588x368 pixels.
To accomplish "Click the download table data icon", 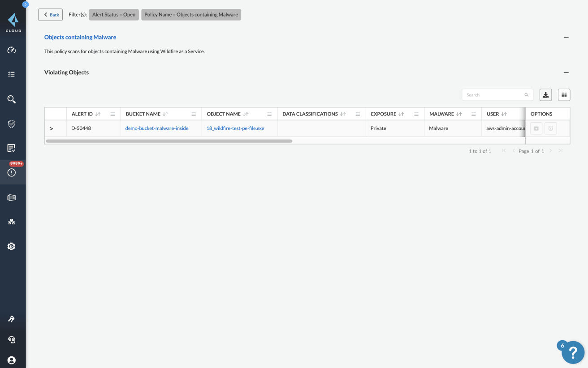I will point(545,95).
